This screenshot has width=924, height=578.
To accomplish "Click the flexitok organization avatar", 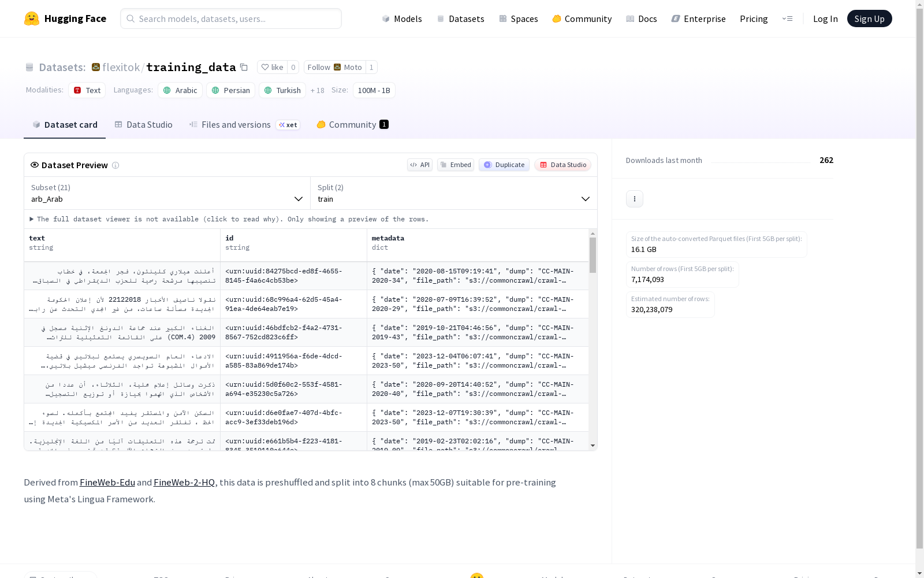I will 96,67.
